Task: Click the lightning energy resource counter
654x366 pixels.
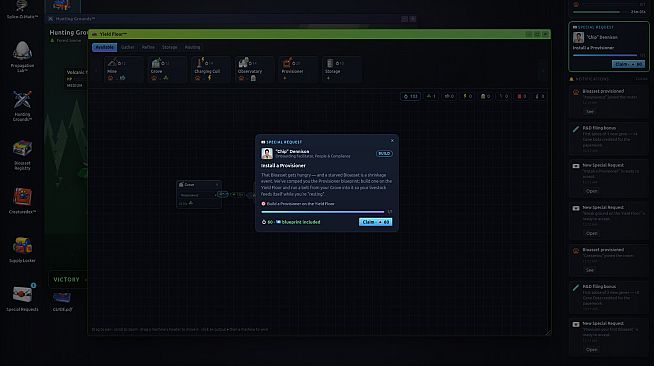Action: [468, 96]
